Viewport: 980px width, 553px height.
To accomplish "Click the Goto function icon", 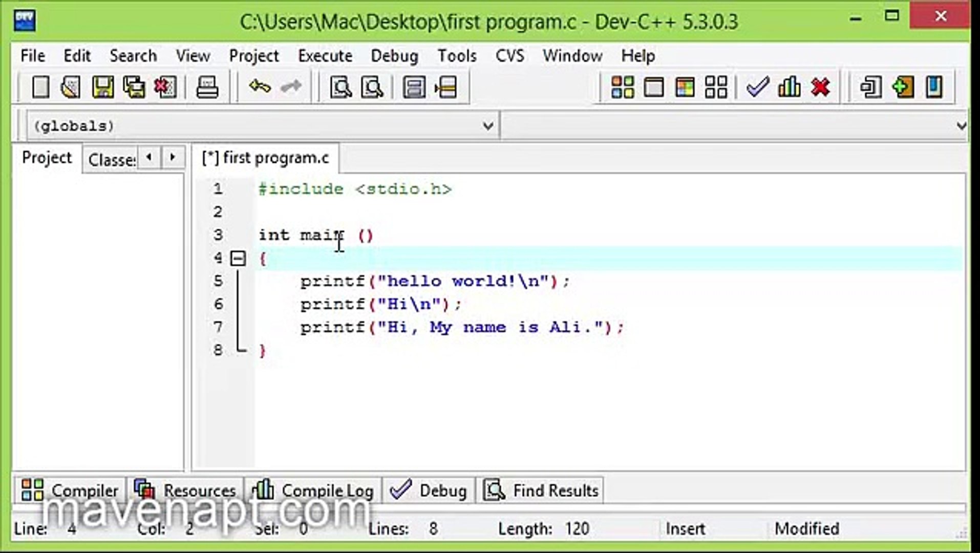I will click(414, 87).
